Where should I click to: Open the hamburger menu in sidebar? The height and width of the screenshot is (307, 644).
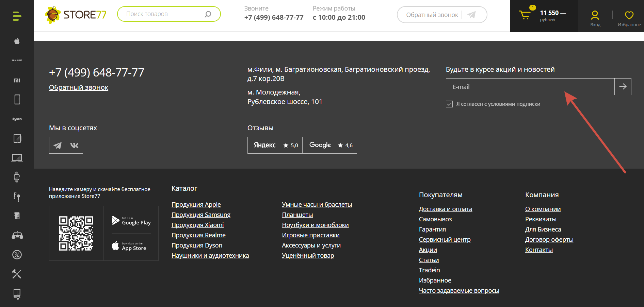pyautogui.click(x=17, y=16)
